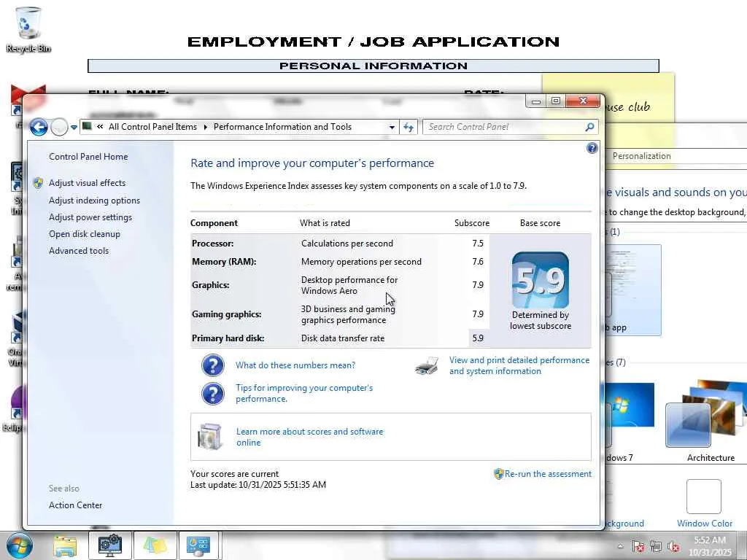Click the 7.5 processor subscore
The height and width of the screenshot is (560, 747).
[478, 244]
